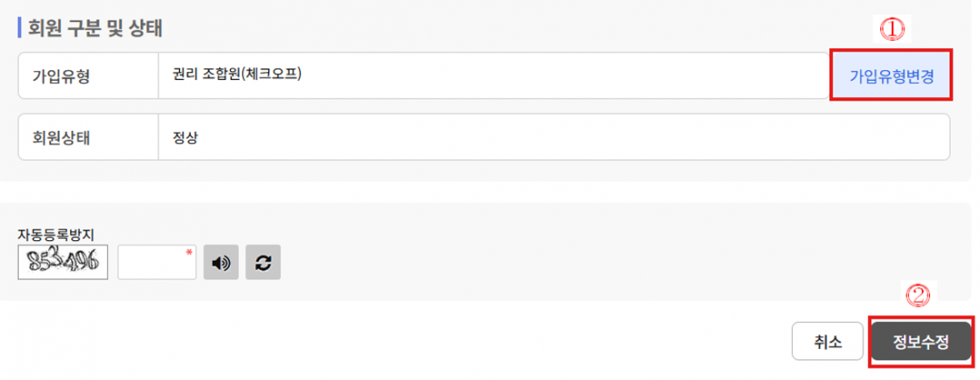Click the 가입유형 row label
Viewport: 980px width, 380px height.
(x=61, y=77)
